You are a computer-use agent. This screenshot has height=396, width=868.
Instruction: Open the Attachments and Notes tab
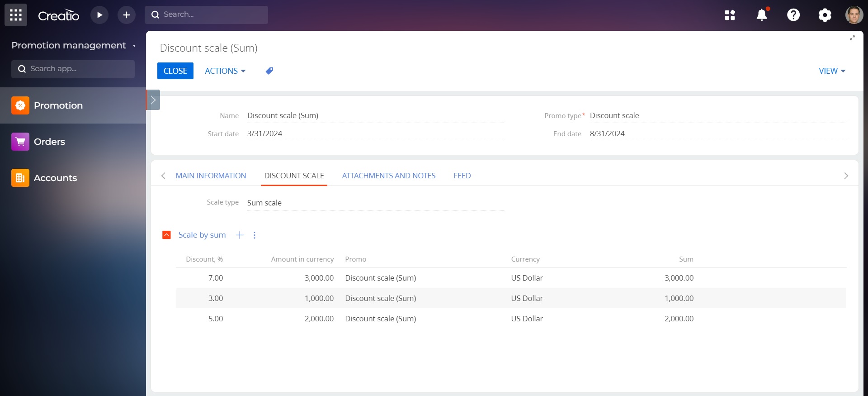389,176
